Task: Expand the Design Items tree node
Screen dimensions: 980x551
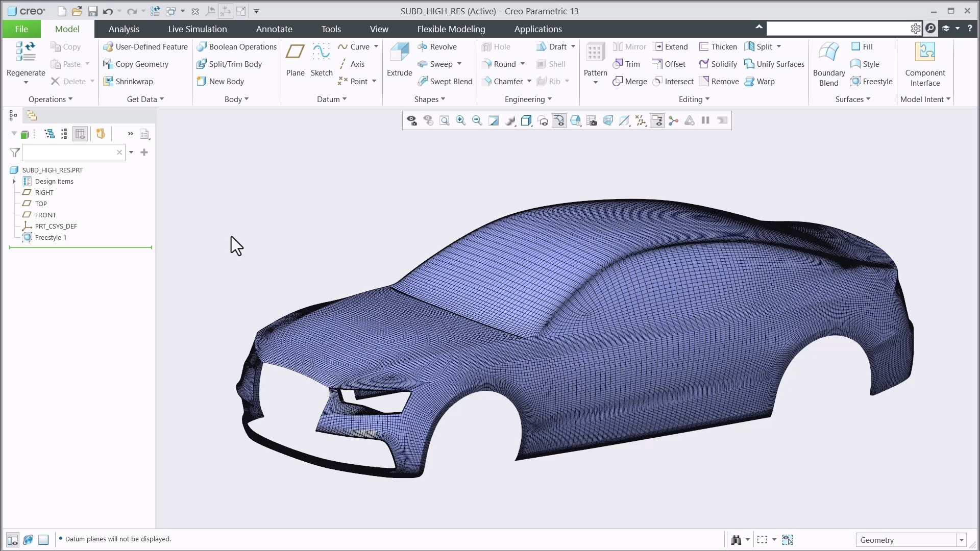Action: pyautogui.click(x=14, y=182)
